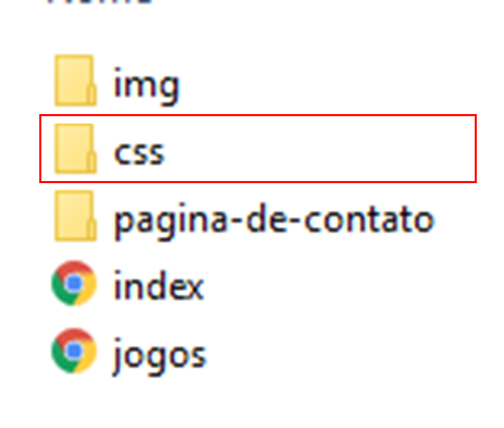
Task: Select the pagina-de-contato folder icon
Action: pos(75,216)
